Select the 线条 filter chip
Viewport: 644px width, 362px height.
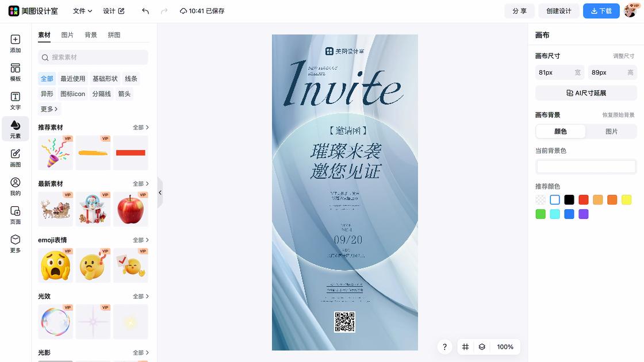131,78
